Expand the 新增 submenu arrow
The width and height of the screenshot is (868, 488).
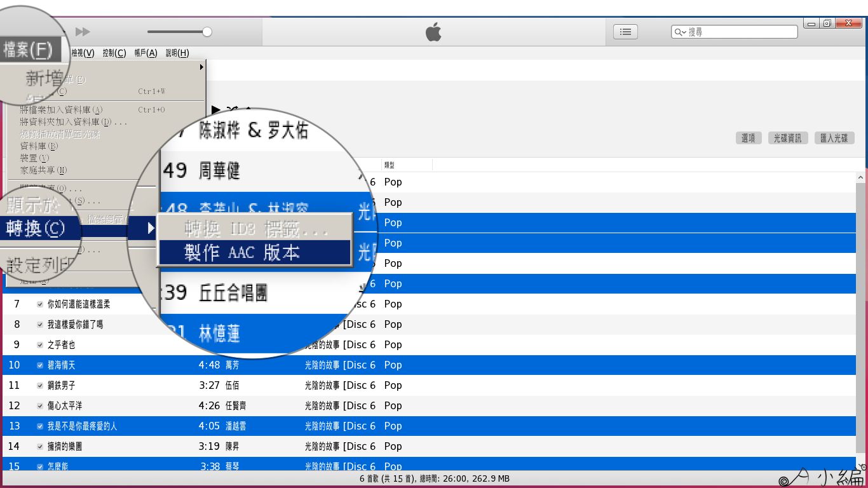click(201, 67)
